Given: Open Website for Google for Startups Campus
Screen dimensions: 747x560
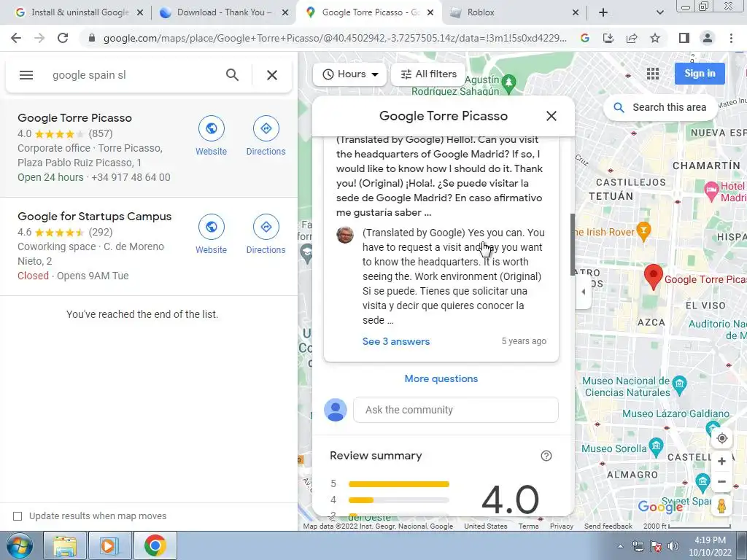Looking at the screenshot, I should pyautogui.click(x=211, y=234).
